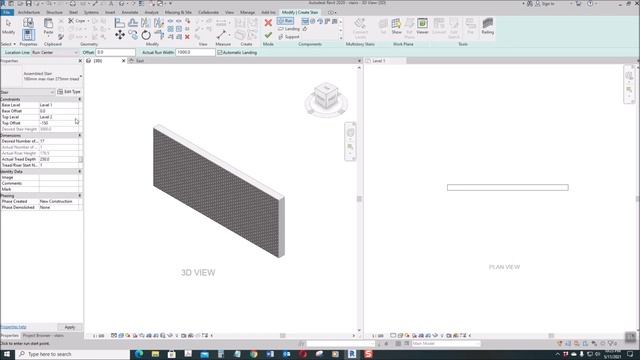Click the 3D view horizontal scrollbar

282,336
